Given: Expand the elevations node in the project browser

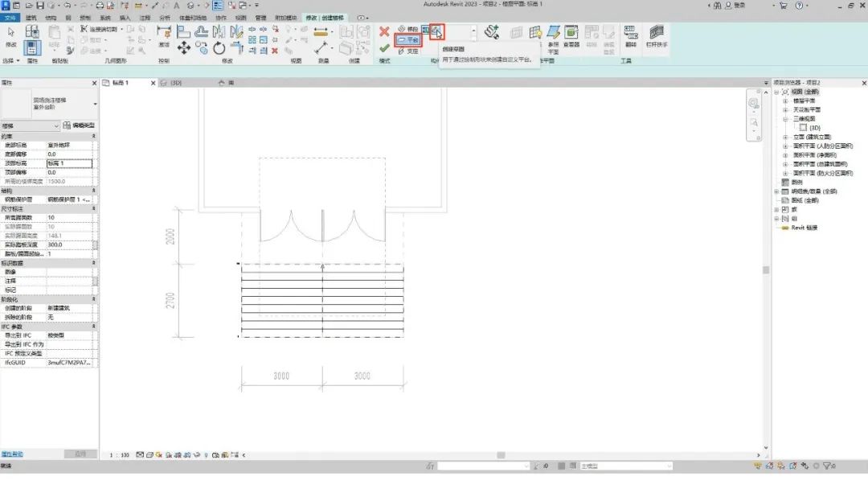Looking at the screenshot, I should tap(785, 137).
